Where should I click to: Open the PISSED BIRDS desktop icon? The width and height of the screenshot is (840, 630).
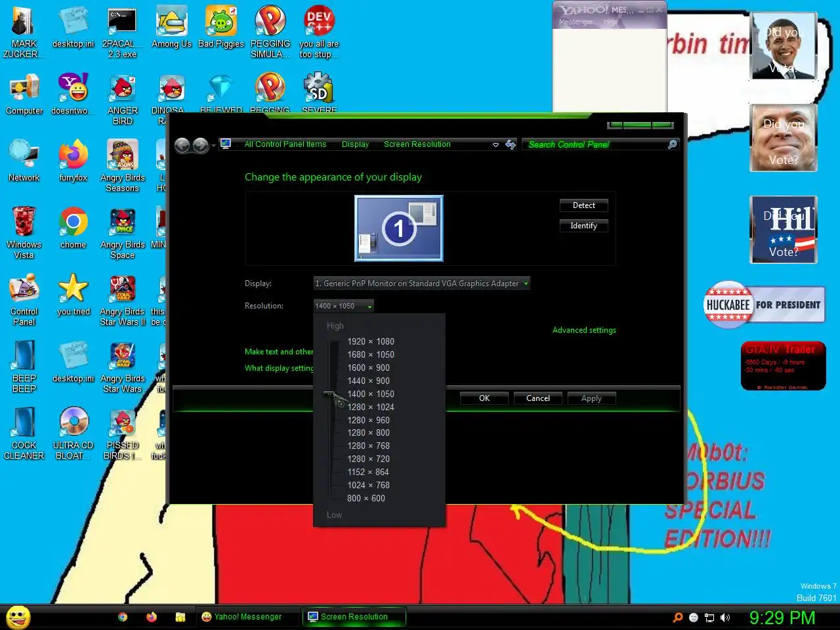tap(123, 434)
